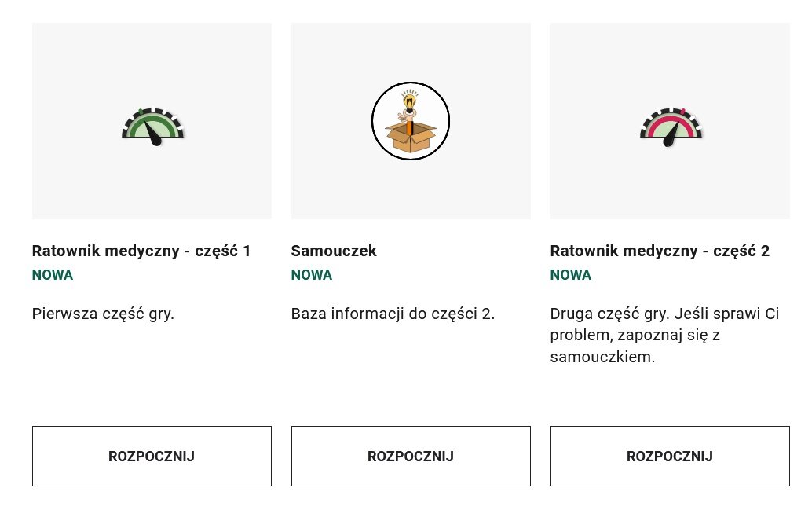Viewport: 812px width, 521px height.
Task: Click the NOWA label under Samouczek
Action: point(311,275)
